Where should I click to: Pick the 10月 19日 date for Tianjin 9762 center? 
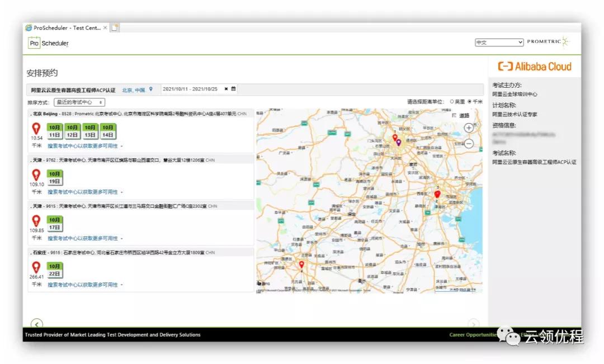coord(54,178)
